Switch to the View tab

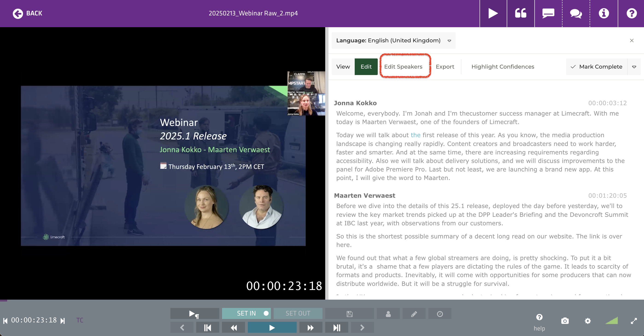[343, 67]
